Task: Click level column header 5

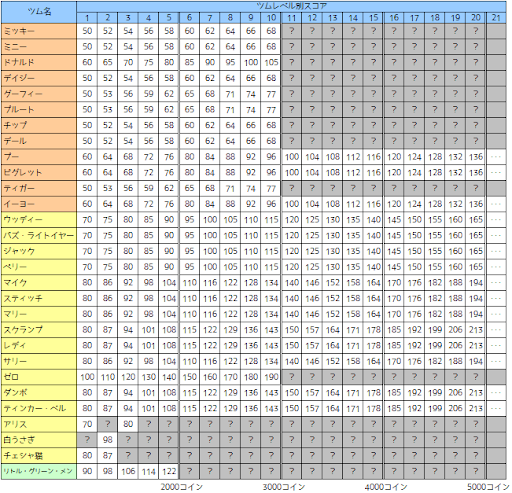Action: click(169, 18)
